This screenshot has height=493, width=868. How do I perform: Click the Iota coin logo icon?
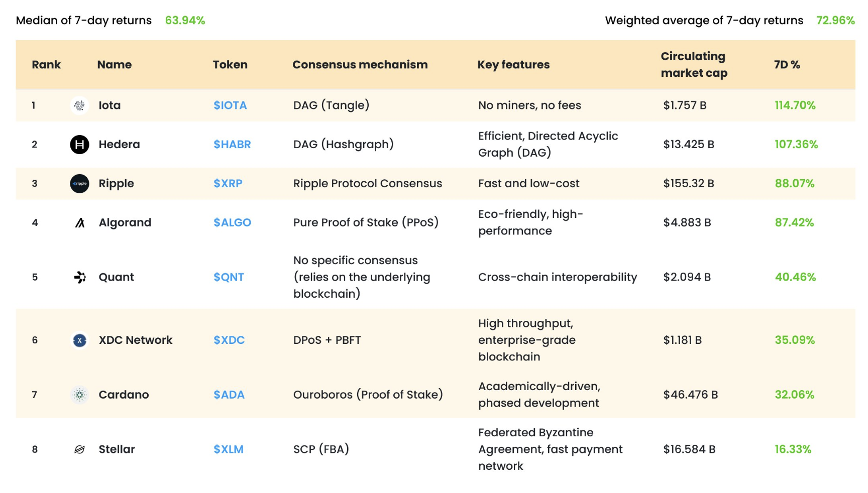coord(79,105)
